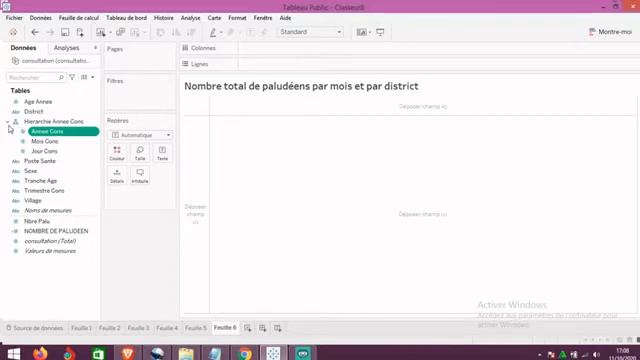Image resolution: width=640 pixels, height=360 pixels.
Task: Click the Détails marks card button
Action: tap(117, 176)
